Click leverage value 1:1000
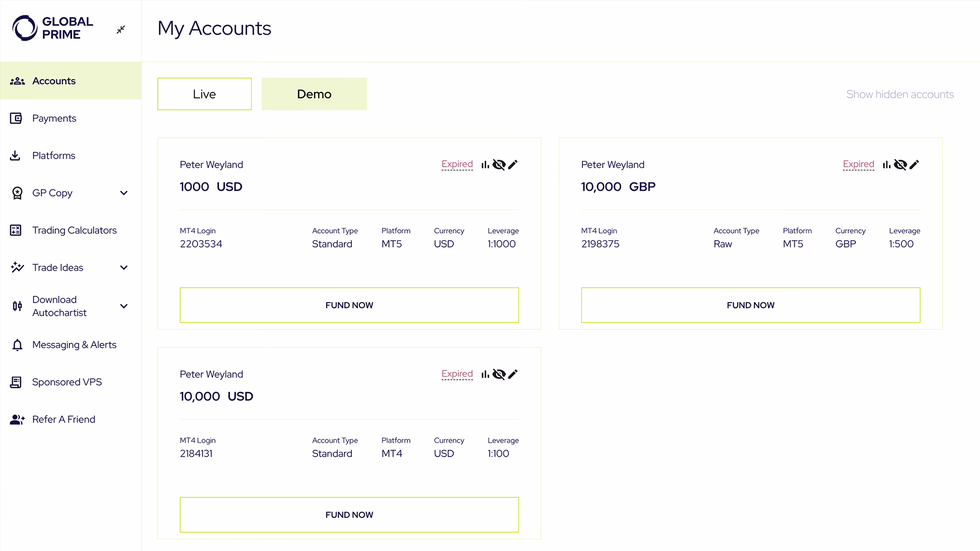980x551 pixels. [502, 244]
